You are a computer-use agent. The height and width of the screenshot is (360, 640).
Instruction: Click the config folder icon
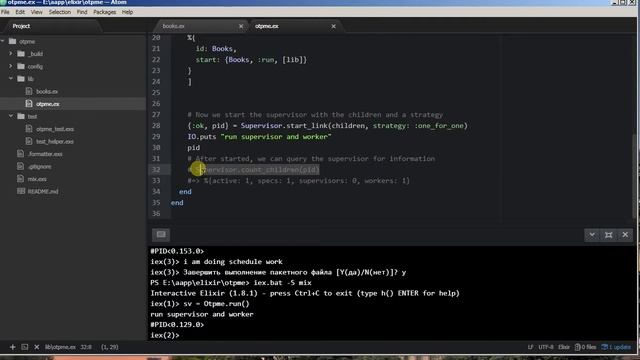click(x=21, y=66)
